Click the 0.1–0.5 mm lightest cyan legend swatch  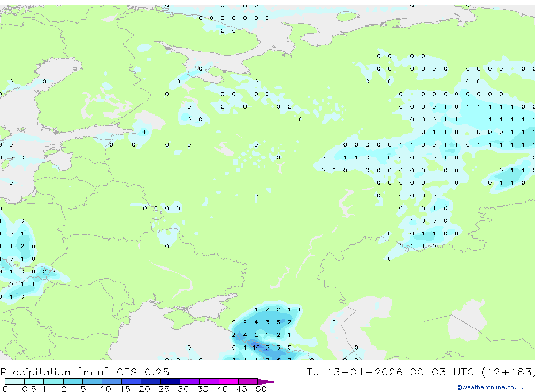14,381
